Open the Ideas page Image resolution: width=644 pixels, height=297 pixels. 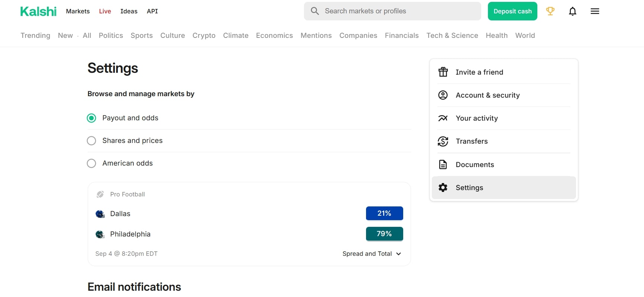pyautogui.click(x=129, y=11)
